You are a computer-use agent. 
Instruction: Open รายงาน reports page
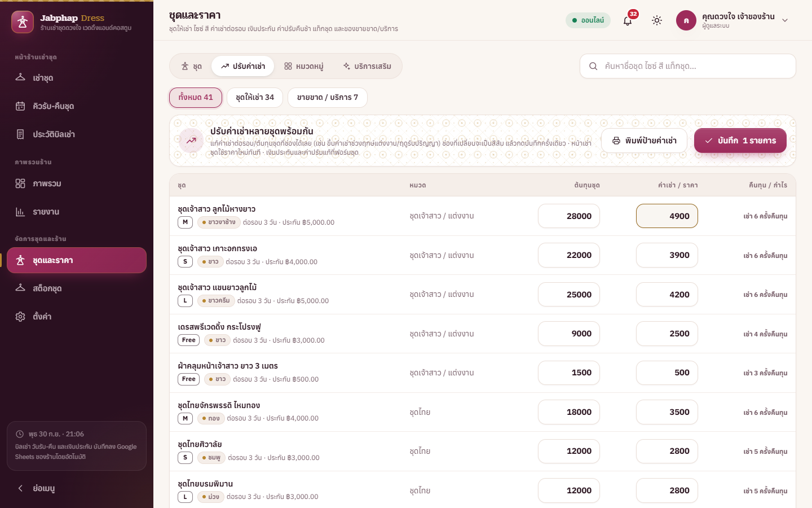point(77,212)
